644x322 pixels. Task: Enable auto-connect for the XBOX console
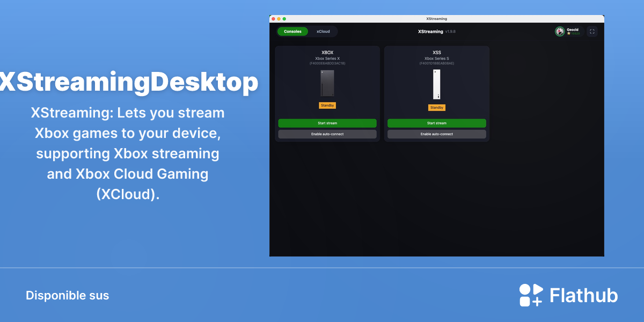[327, 134]
